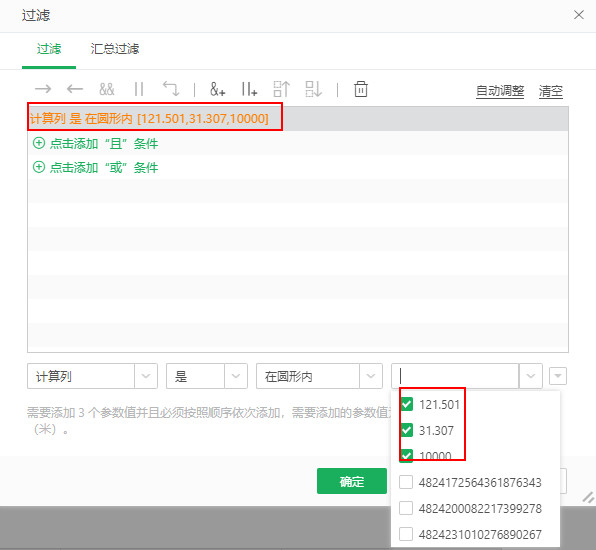Click the indent right arrow icon
Viewport: 596px width, 550px height.
(43, 89)
